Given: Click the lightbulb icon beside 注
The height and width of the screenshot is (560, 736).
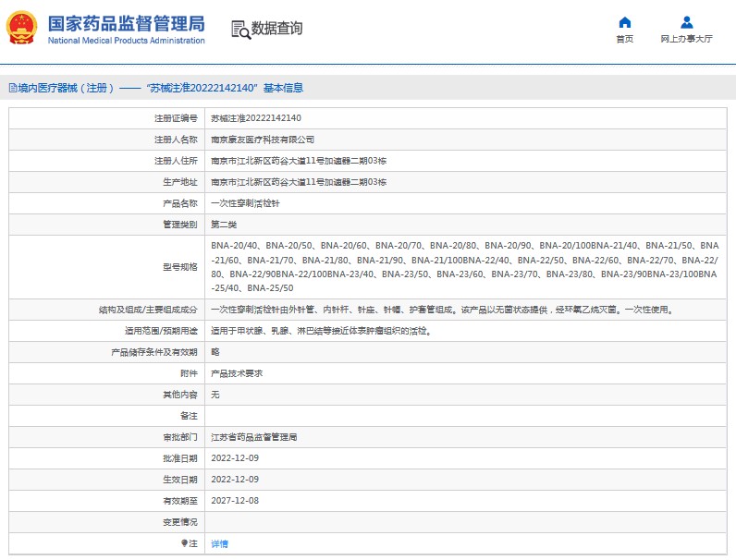Looking at the screenshot, I should click(x=185, y=543).
